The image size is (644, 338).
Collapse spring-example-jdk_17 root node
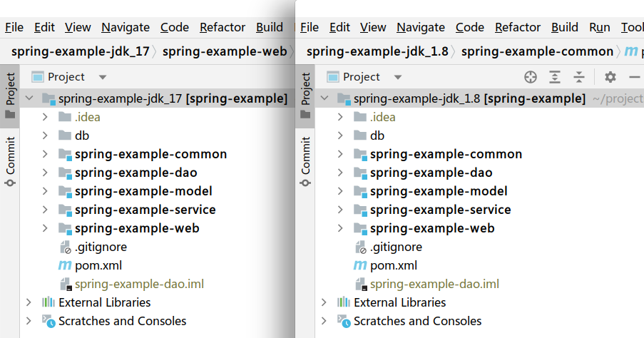(x=29, y=98)
